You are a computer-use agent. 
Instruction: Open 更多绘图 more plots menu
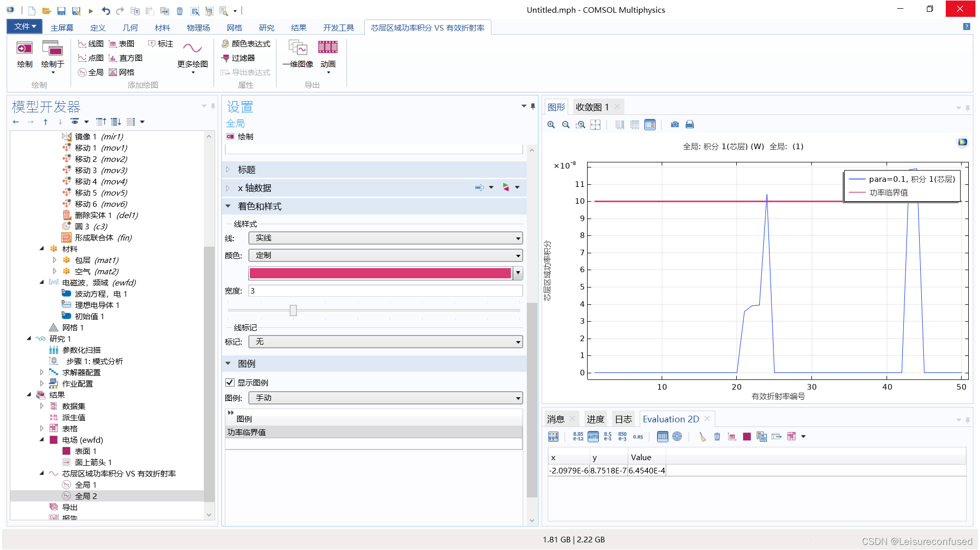pos(193,57)
